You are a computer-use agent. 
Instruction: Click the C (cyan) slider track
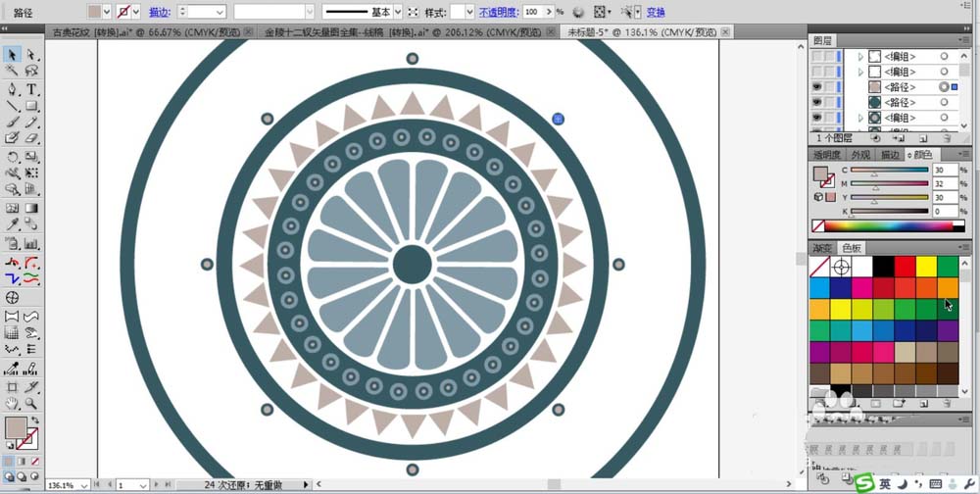(890, 171)
